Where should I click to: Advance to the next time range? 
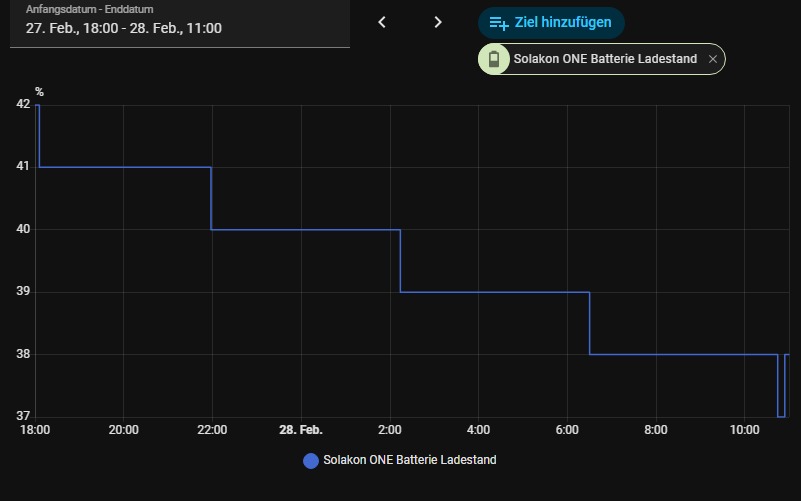(x=437, y=22)
